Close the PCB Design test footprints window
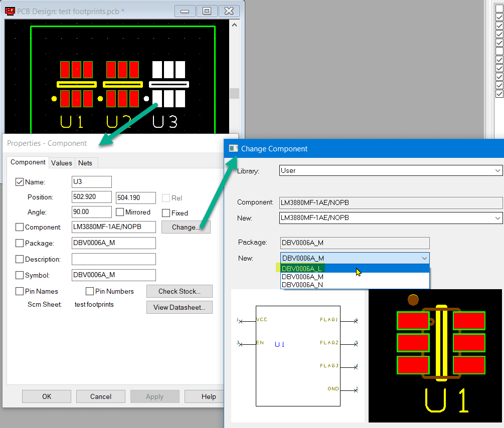 (x=229, y=11)
